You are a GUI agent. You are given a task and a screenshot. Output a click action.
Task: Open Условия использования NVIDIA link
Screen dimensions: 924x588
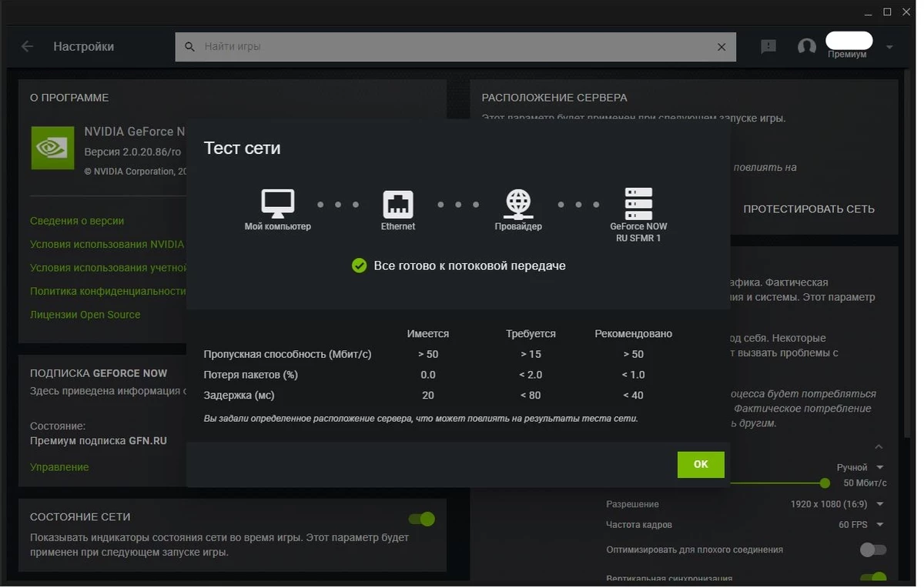(x=107, y=244)
